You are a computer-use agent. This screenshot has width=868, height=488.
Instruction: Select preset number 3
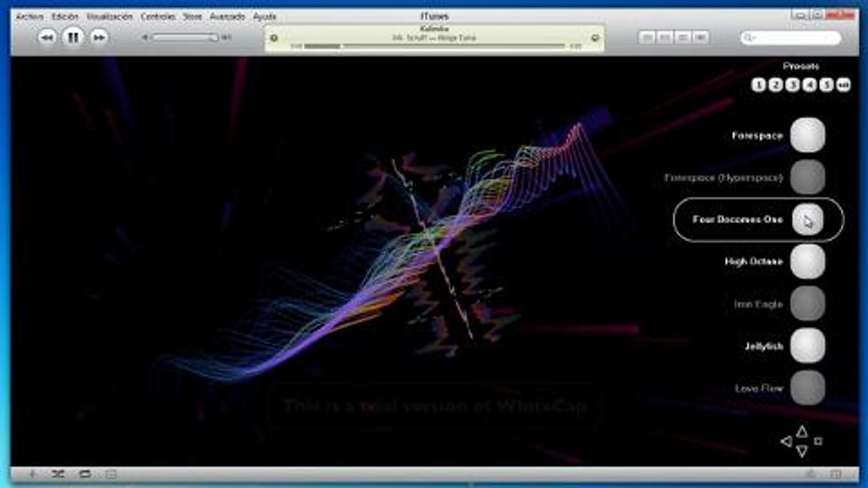[x=792, y=85]
